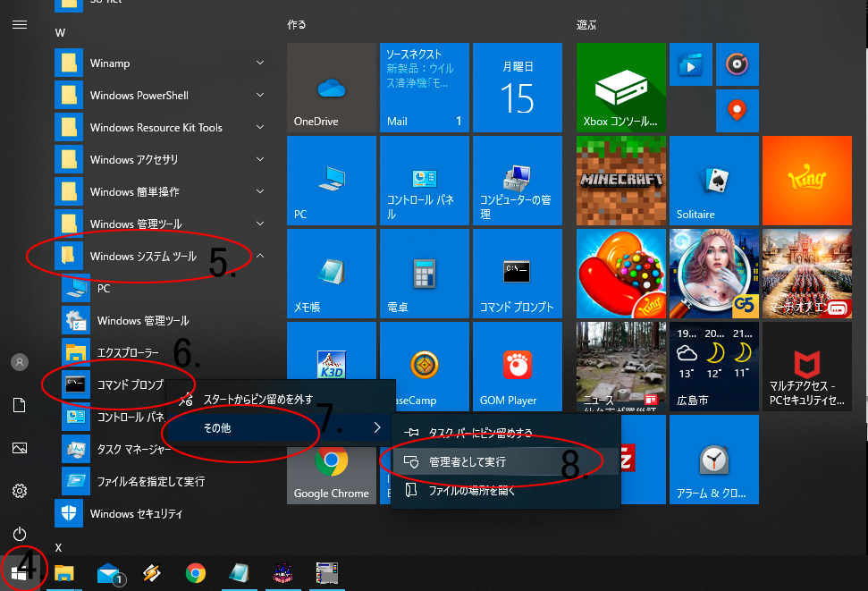This screenshot has width=868, height=591.
Task: Click the W letter header in the app list
Action: 60,33
